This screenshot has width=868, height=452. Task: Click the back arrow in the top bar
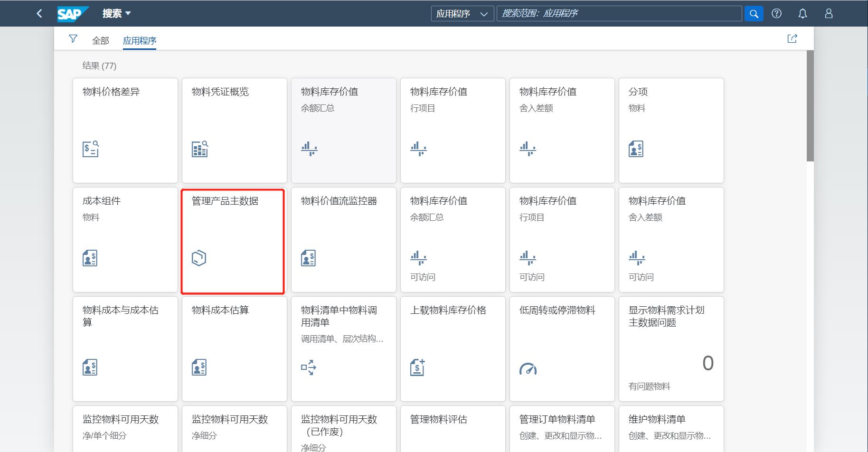(x=39, y=13)
